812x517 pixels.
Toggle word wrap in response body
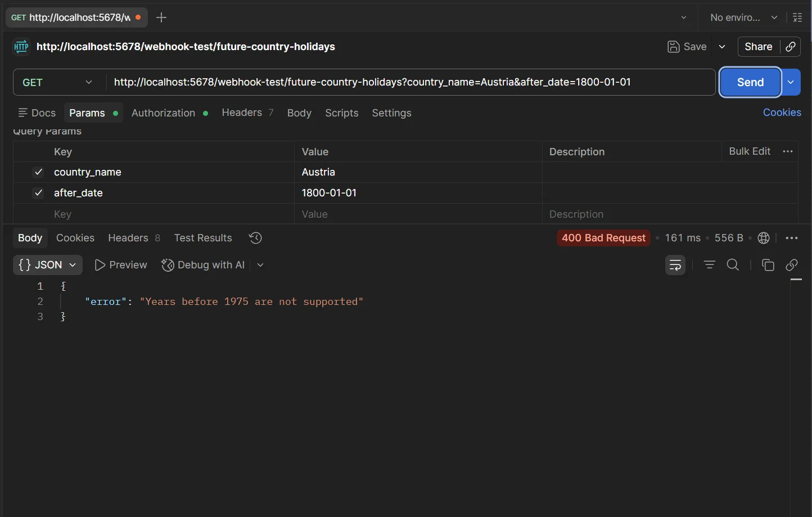coord(675,265)
